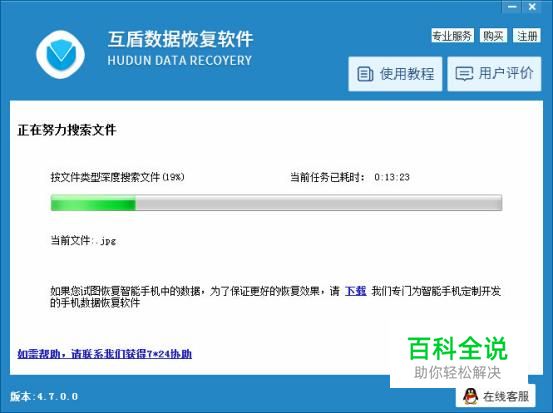Click the document icon on 使用教程

point(365,74)
